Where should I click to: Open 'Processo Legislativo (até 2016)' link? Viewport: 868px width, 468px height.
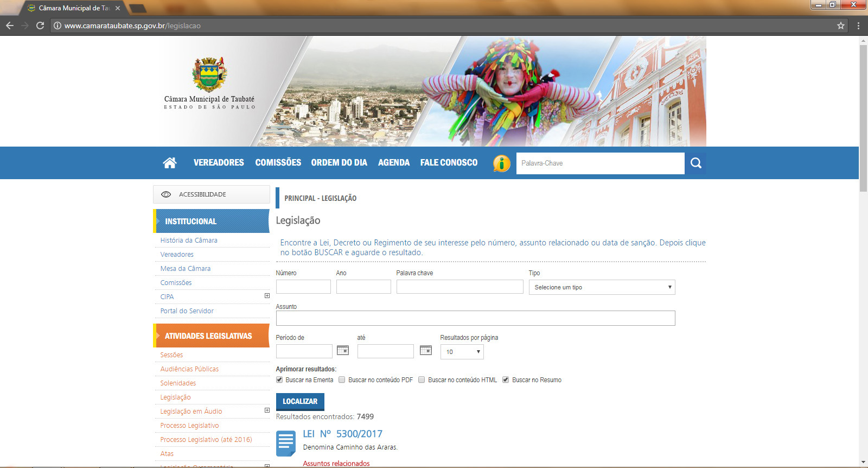coord(206,439)
